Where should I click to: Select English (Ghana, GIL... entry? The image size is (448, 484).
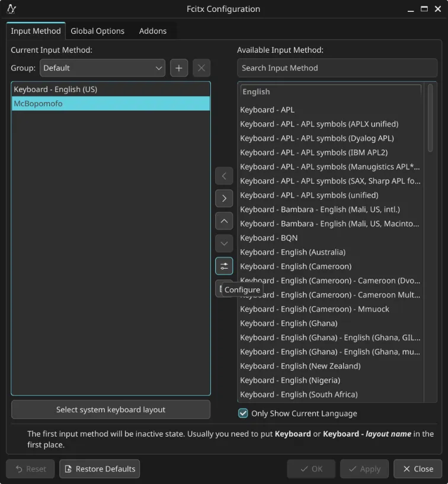point(331,337)
